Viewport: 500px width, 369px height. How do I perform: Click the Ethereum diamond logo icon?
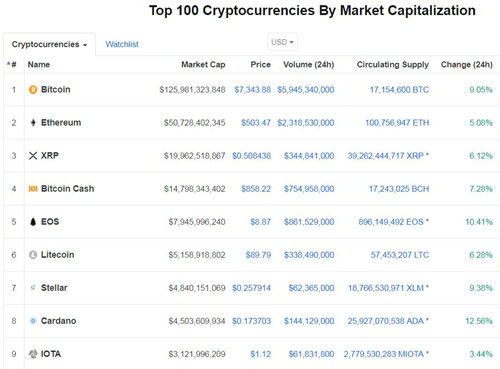[x=33, y=123]
